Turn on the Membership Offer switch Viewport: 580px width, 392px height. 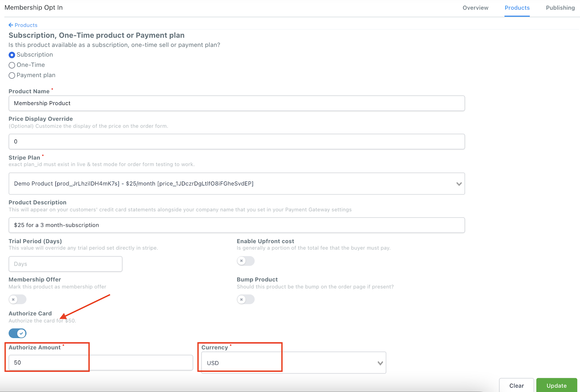[18, 299]
